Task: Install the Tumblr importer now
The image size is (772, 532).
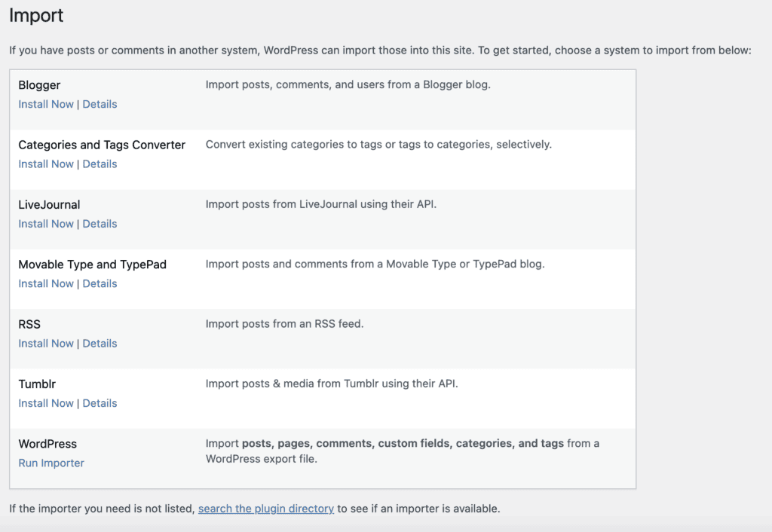Action: [46, 403]
